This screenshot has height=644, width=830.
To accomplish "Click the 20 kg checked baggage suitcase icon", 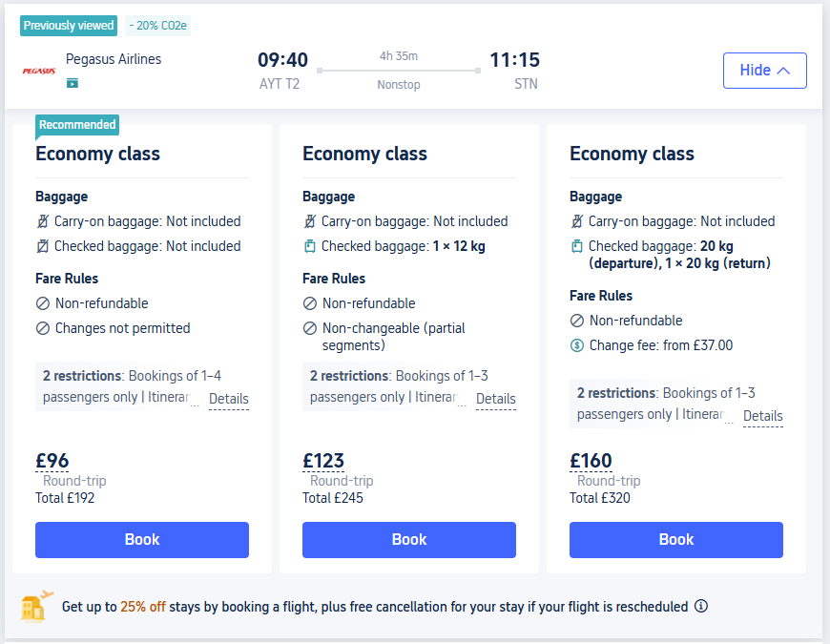I will (576, 246).
